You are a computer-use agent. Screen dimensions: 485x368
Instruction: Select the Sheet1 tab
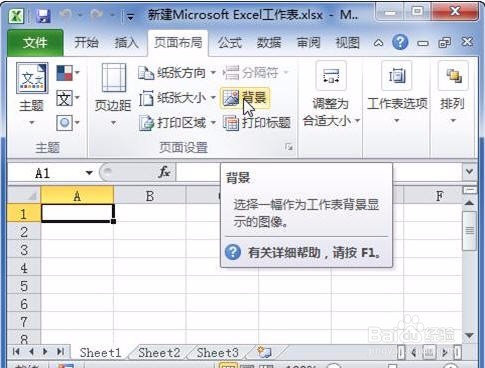[x=100, y=352]
